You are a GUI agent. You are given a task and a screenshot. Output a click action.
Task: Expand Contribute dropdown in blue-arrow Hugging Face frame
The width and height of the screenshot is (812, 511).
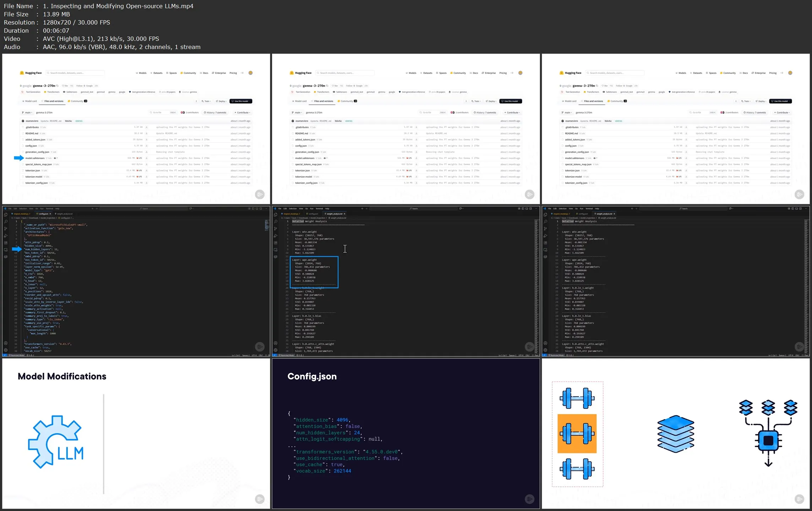242,113
